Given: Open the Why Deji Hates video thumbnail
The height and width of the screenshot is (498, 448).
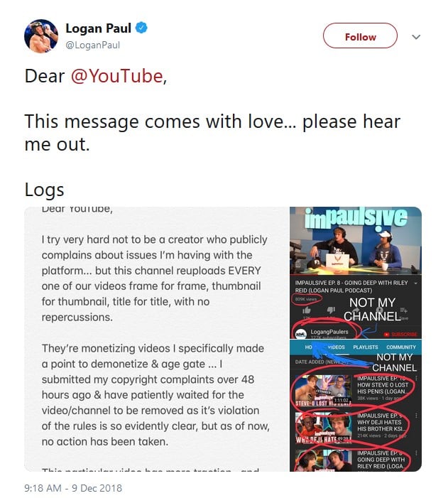Looking at the screenshot, I should [x=323, y=428].
